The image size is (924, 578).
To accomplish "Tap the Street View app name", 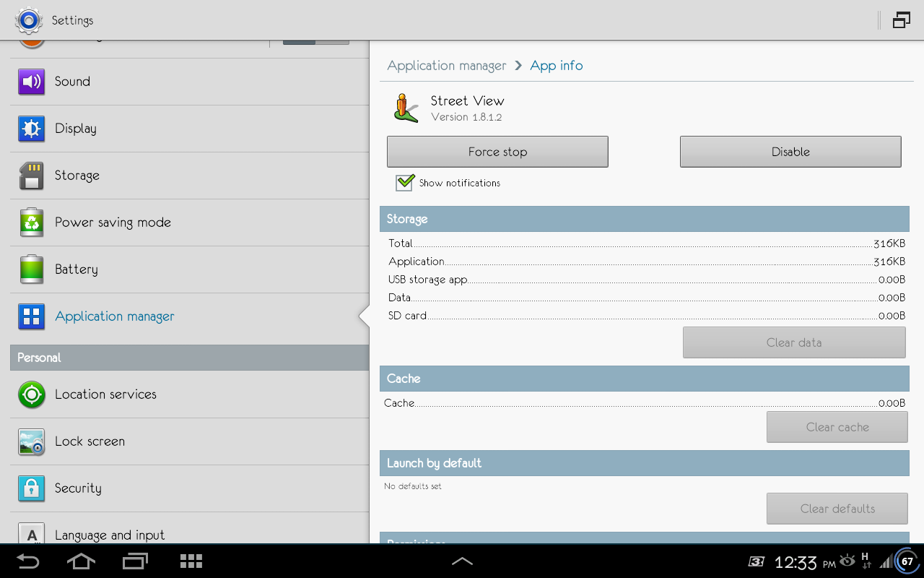I will (x=467, y=101).
